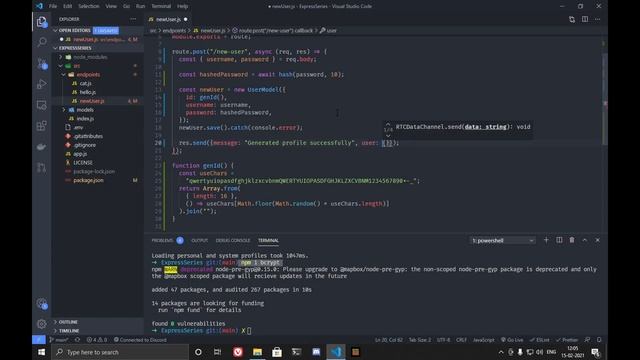Switch to the DEBUG CONSOLE tab

233,240
